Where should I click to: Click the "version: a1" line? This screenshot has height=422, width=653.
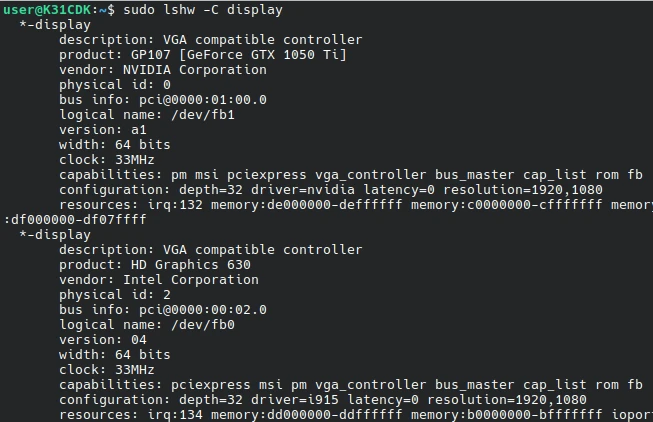pyautogui.click(x=103, y=130)
